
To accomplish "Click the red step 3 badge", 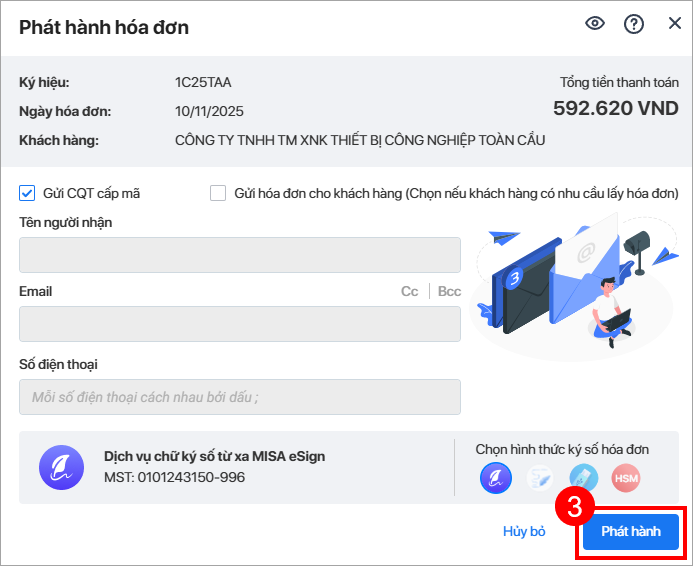I will point(575,507).
